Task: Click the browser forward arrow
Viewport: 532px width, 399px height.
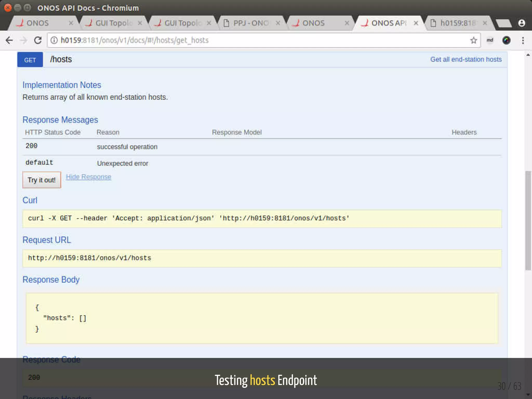Action: (24, 40)
